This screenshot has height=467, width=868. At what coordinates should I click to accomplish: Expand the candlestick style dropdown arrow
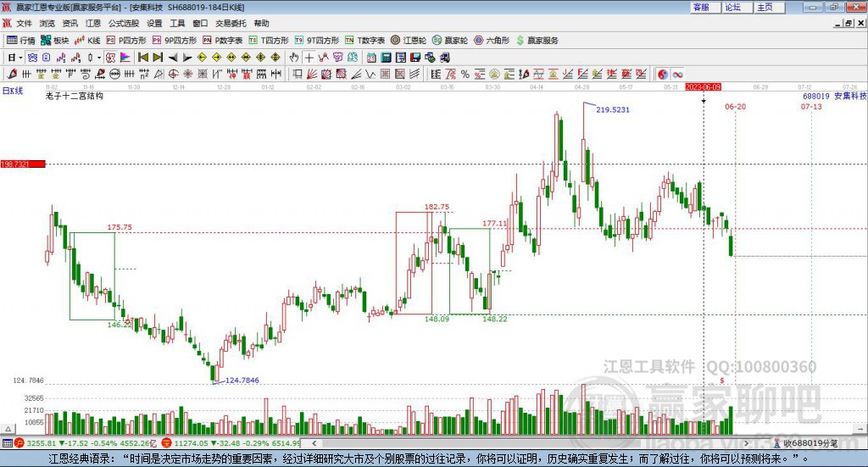[x=99, y=58]
